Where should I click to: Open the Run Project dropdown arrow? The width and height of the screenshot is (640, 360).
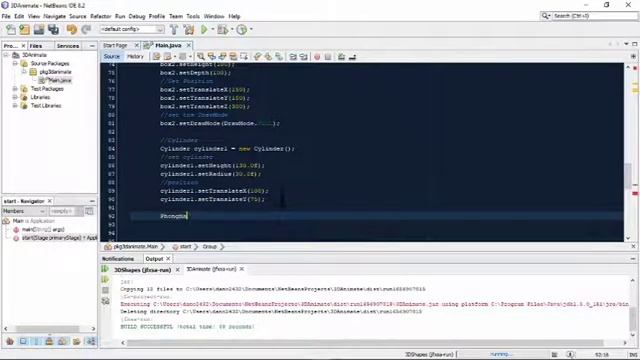click(x=213, y=29)
